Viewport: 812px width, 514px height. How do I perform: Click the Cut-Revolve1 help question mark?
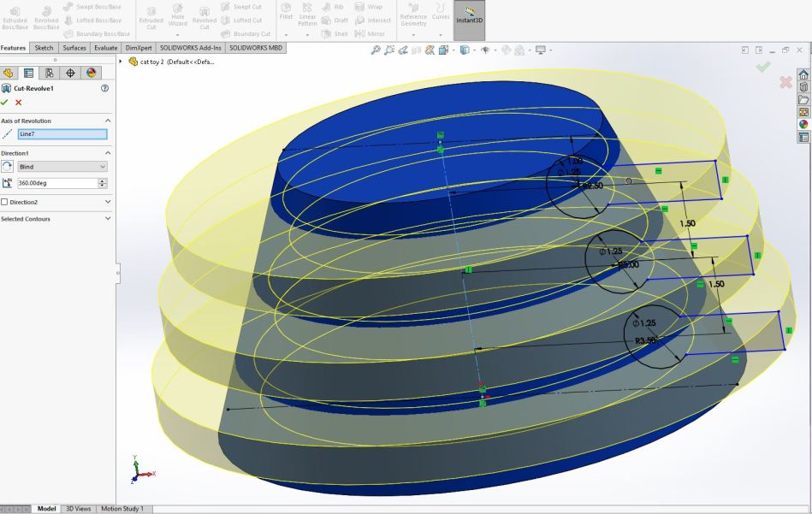click(104, 88)
